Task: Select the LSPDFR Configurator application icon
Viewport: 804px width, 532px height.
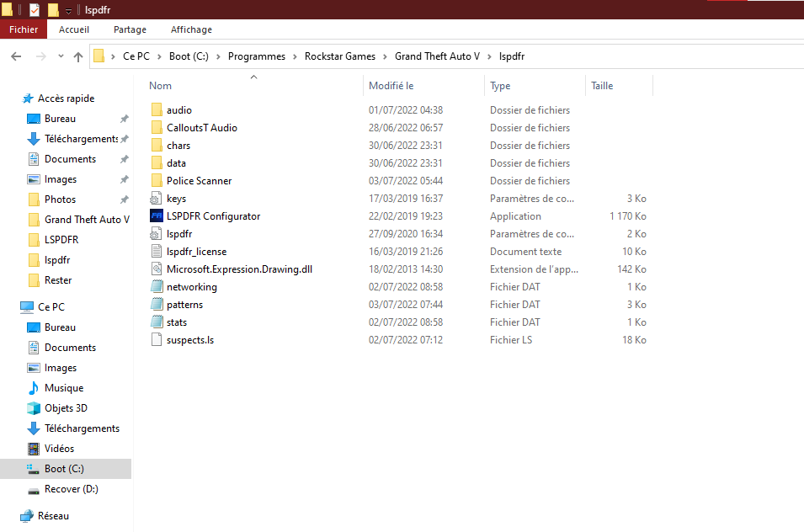Action: (157, 215)
